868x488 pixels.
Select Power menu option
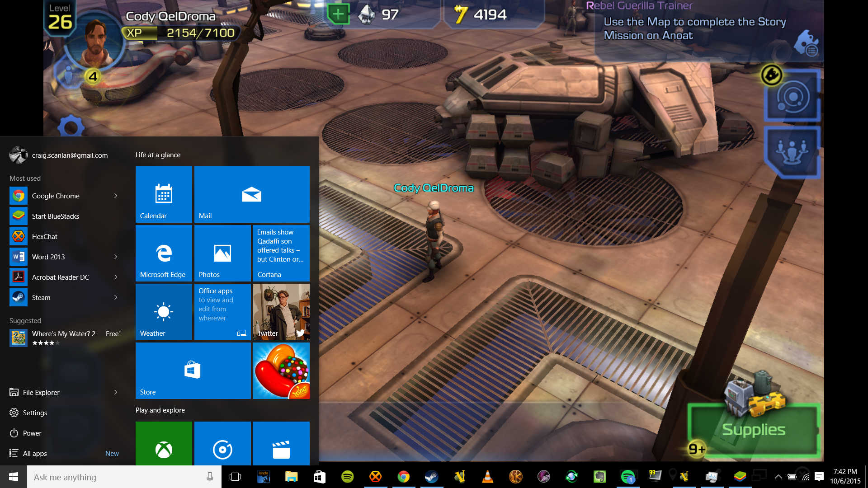tap(32, 433)
